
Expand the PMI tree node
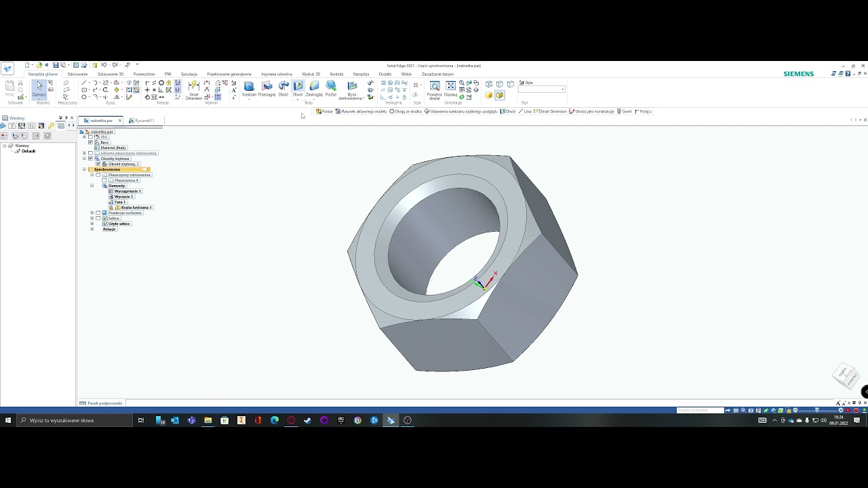pos(85,137)
